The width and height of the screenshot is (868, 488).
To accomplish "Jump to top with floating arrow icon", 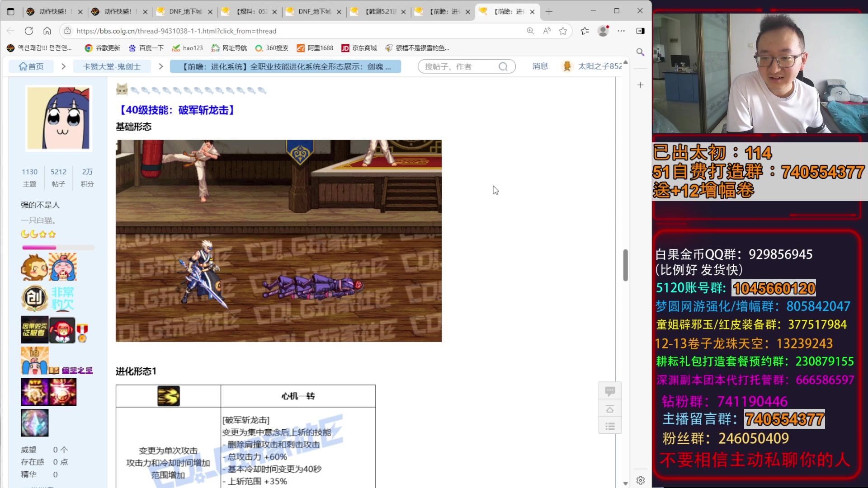I will click(610, 409).
